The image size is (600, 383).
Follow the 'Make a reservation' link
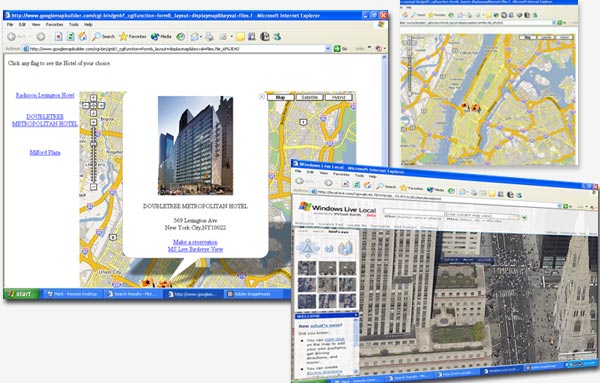195,242
